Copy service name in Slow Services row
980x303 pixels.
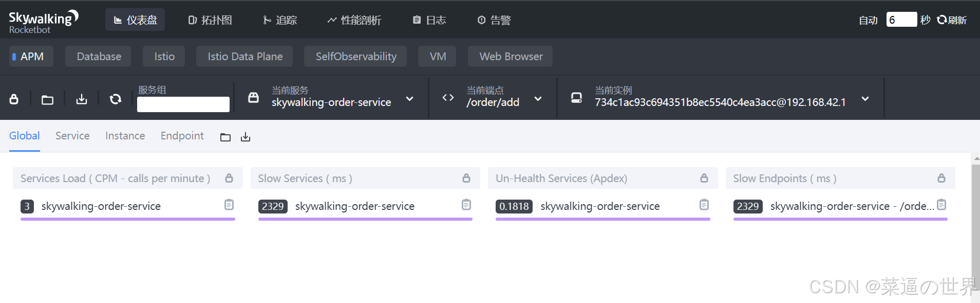coord(466,205)
